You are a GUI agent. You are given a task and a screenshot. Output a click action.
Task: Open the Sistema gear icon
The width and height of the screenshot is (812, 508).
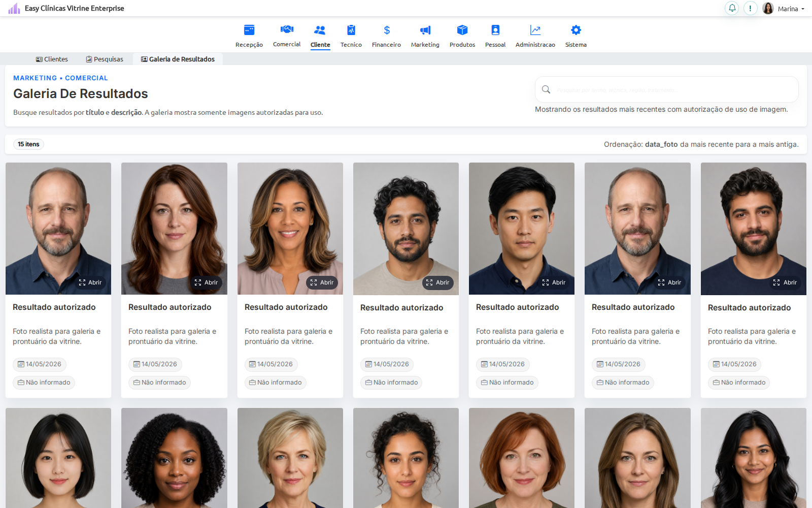point(576,30)
